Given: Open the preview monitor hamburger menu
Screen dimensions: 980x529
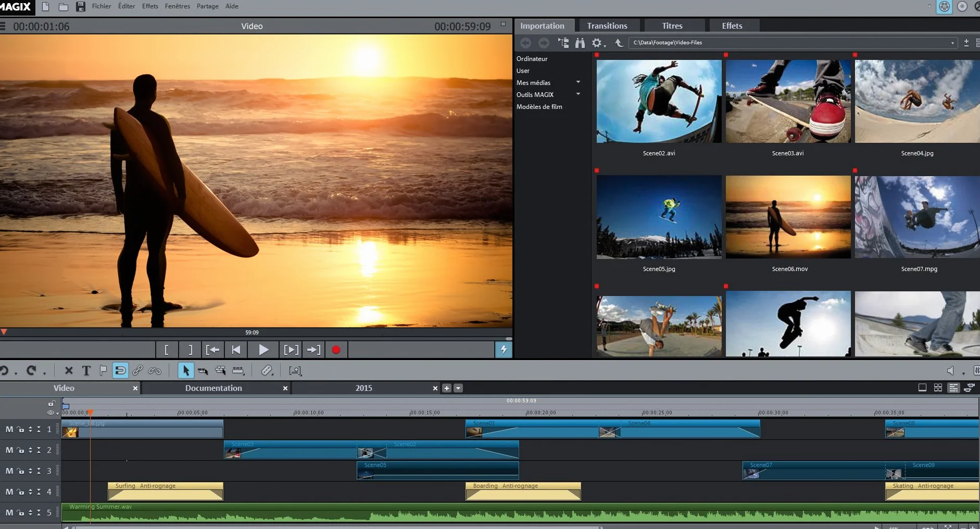Looking at the screenshot, I should point(3,26).
